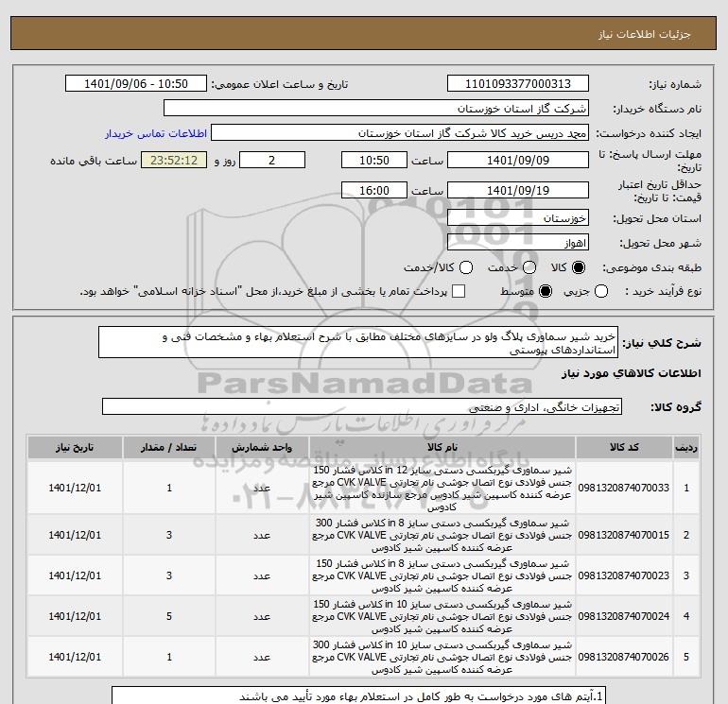Click the row 4 item name سایز 10 in فشار 150
Screen dimensions: 728x704
[x=442, y=616]
